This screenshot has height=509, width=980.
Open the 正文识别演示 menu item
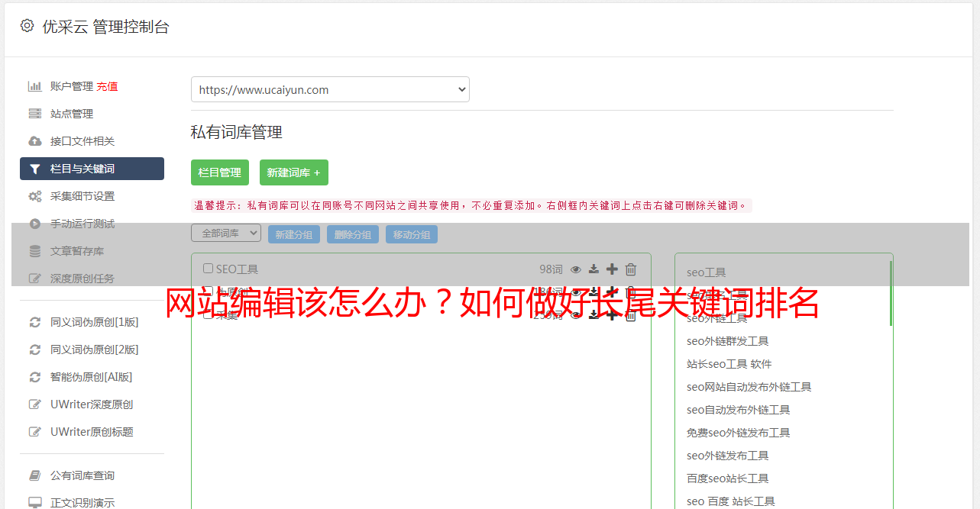82,503
